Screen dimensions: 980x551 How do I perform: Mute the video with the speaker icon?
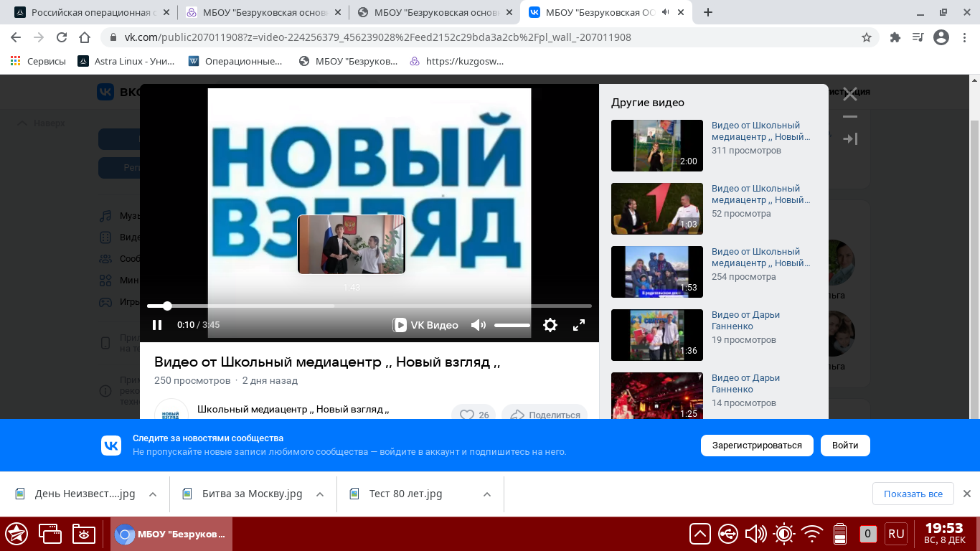(x=479, y=325)
